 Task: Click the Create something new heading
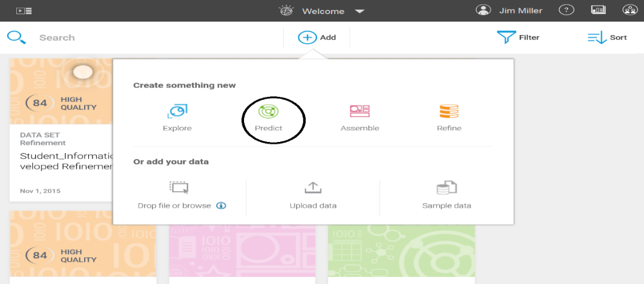point(185,85)
